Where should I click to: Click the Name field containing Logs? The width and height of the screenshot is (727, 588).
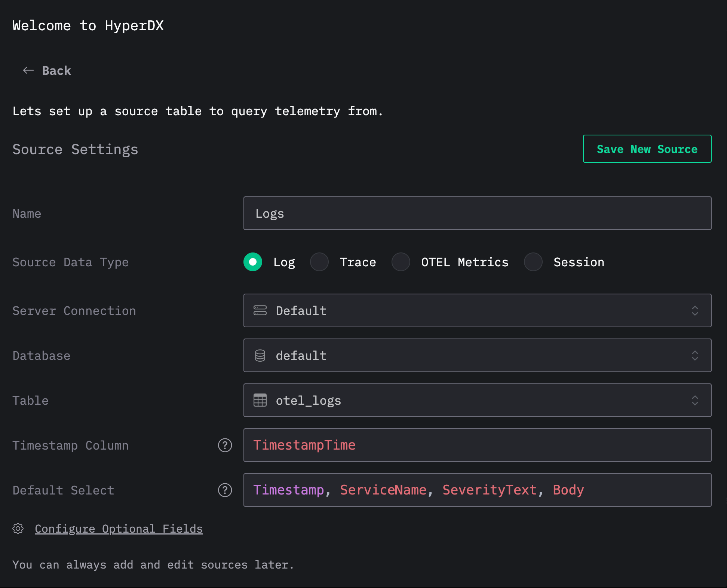tap(477, 213)
